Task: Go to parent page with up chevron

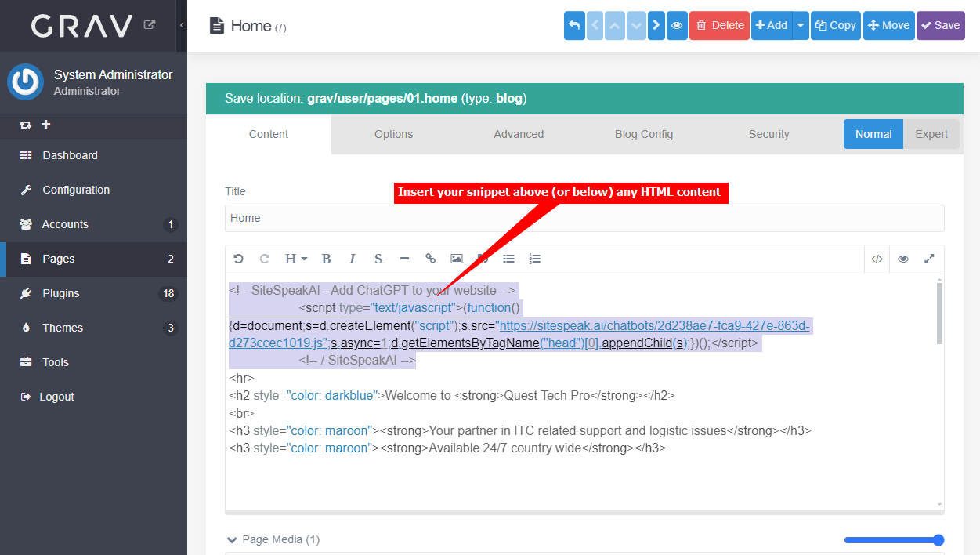Action: pyautogui.click(x=616, y=25)
